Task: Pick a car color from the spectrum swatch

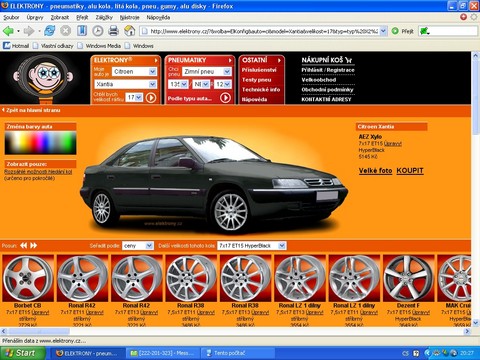Action: click(40, 143)
